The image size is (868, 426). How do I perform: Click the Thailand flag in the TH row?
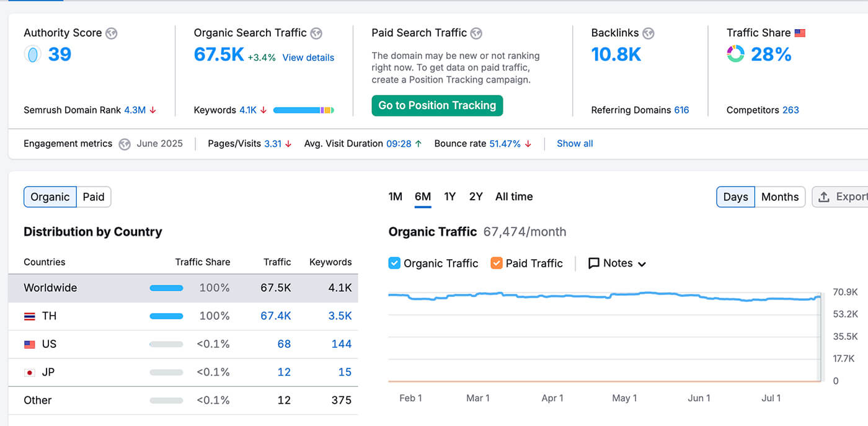click(29, 316)
